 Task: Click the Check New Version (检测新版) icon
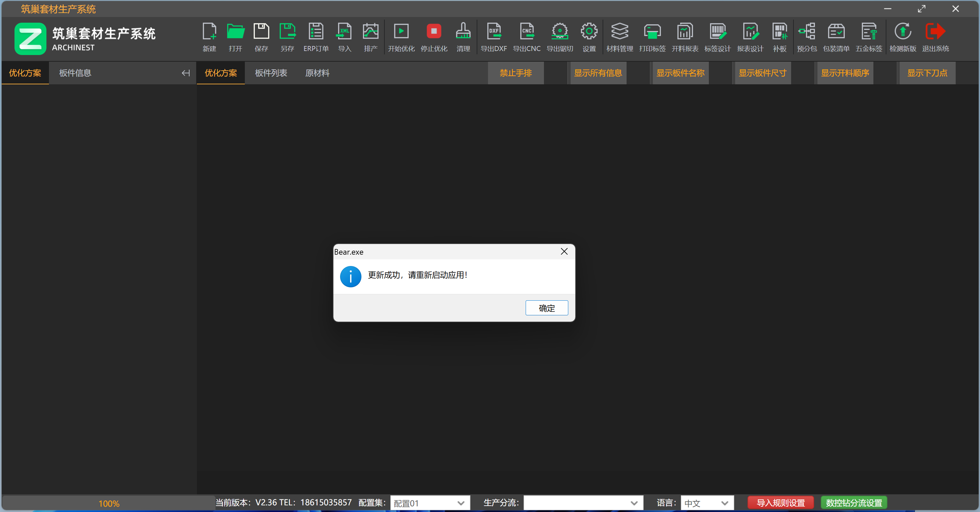902,32
